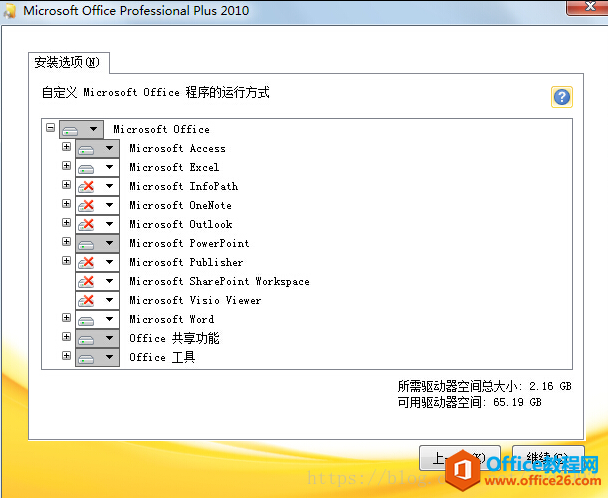
Task: Open install-state dropdown arrow for Microsoft InfoPath
Action: pos(109,186)
